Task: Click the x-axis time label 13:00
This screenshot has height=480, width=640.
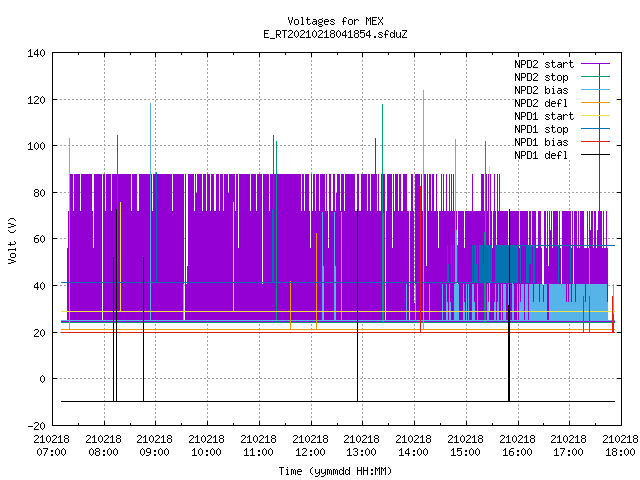Action: [362, 453]
